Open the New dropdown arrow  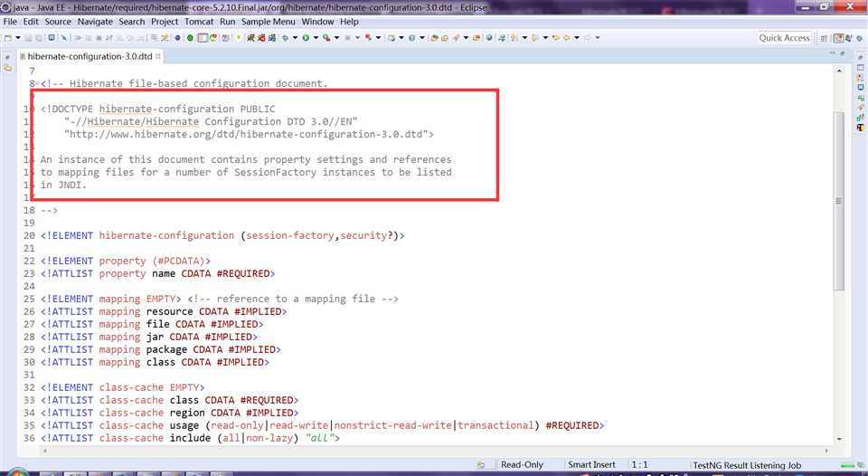18,38
